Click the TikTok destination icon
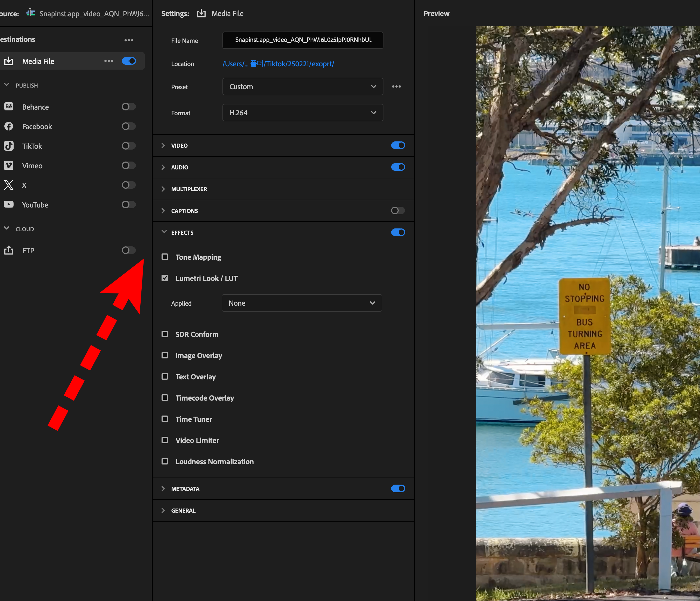The height and width of the screenshot is (601, 700). pos(8,146)
